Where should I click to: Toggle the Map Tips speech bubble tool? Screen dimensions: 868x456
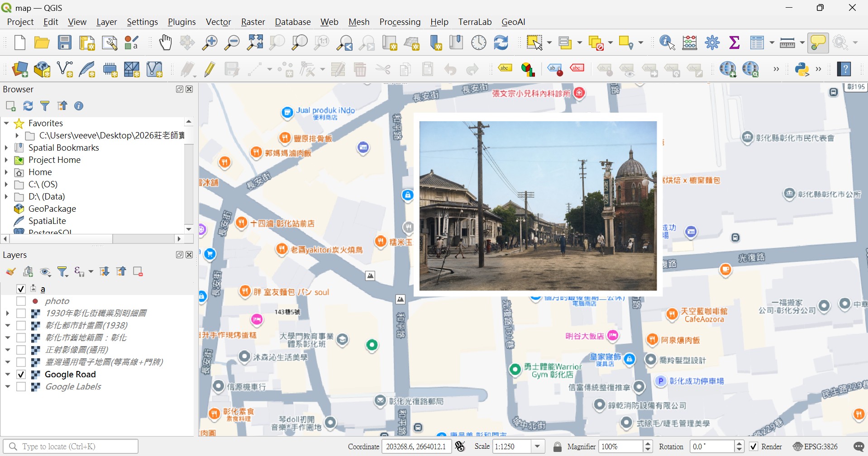tap(818, 43)
